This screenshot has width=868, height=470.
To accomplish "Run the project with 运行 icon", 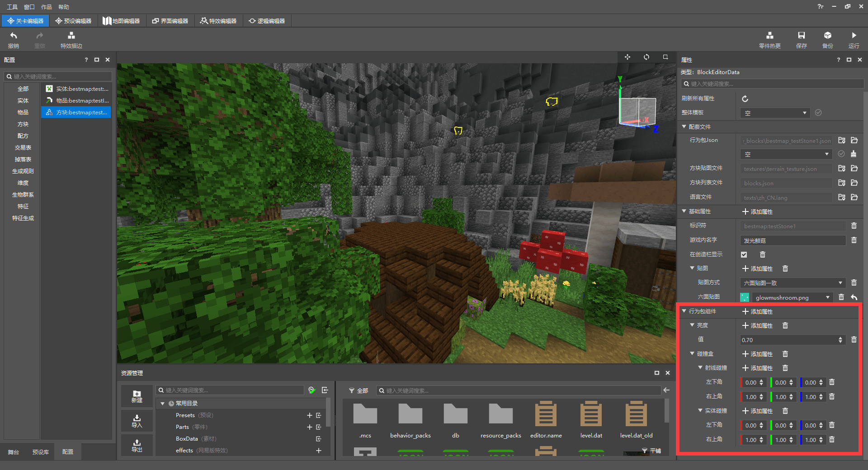I will [854, 36].
